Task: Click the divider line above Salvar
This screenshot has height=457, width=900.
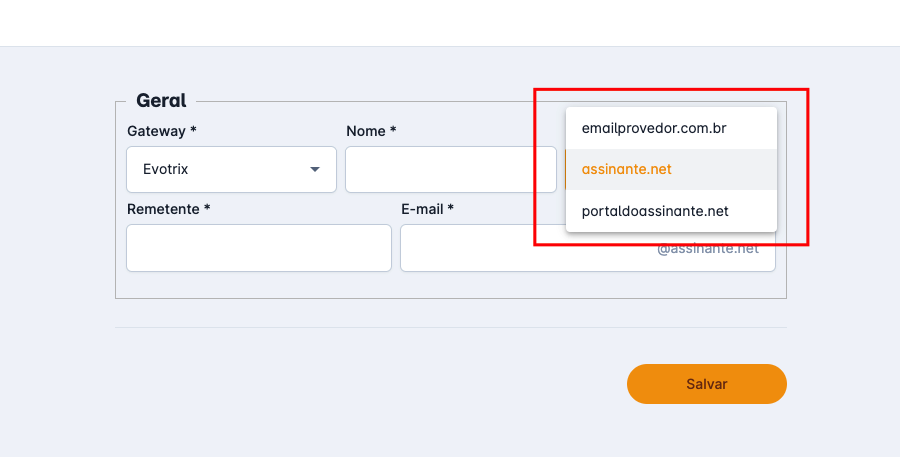Action: click(450, 327)
